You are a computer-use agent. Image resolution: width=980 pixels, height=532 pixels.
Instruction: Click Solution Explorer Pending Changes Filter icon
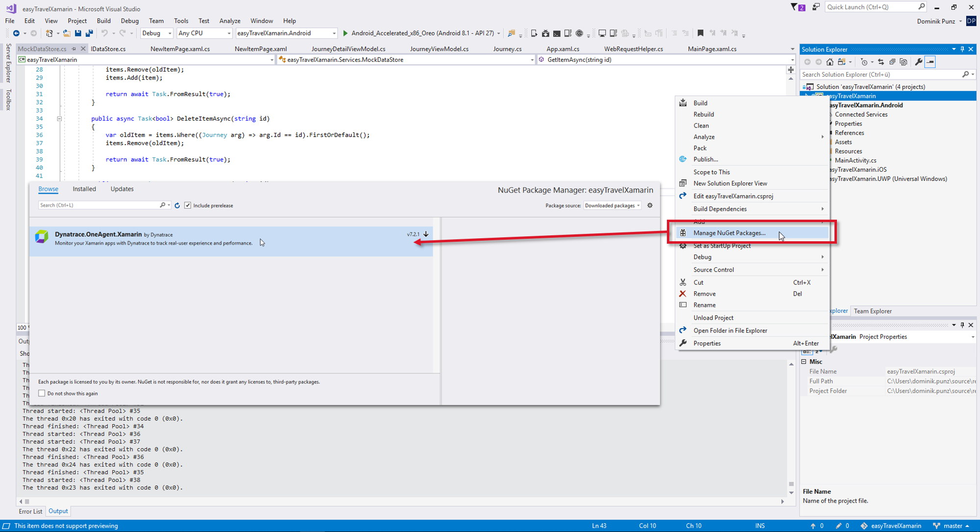864,62
